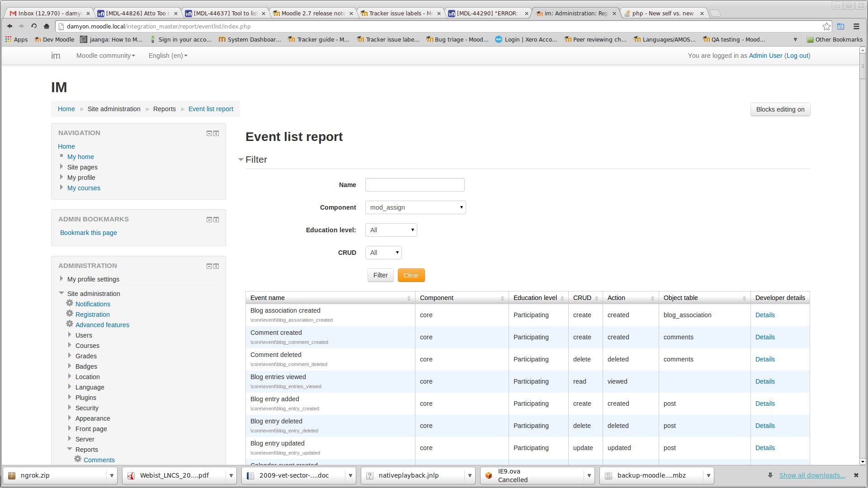868x488 pixels.
Task: Open Dev Moodle bookmark
Action: coord(54,39)
